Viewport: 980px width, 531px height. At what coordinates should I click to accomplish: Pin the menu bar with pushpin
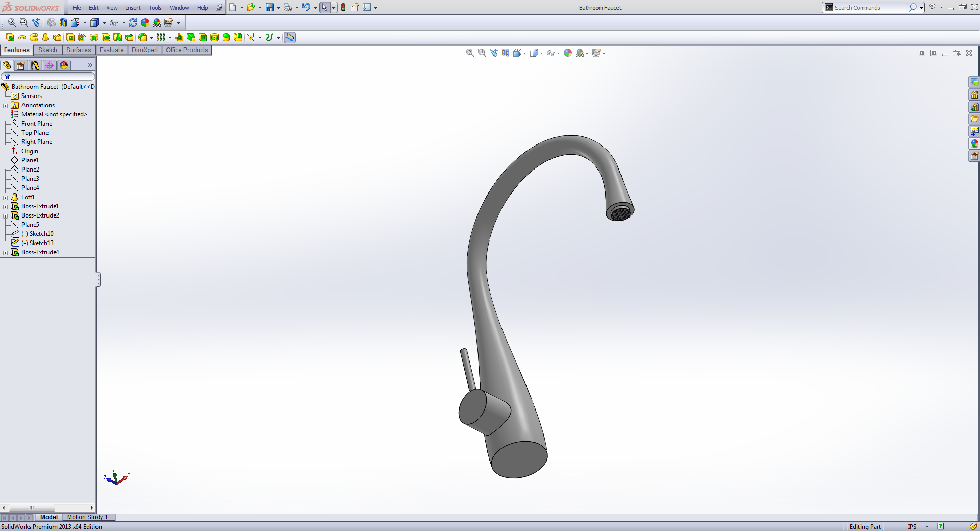tap(219, 7)
